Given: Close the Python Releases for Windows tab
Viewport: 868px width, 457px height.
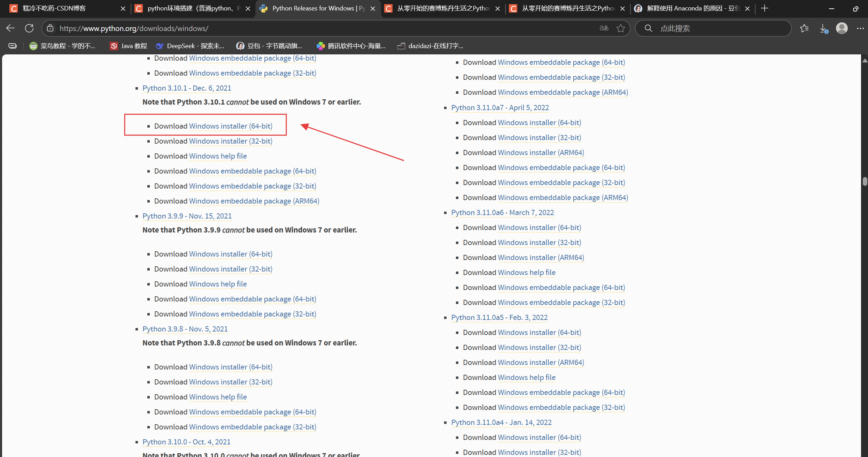Looking at the screenshot, I should pyautogui.click(x=373, y=8).
